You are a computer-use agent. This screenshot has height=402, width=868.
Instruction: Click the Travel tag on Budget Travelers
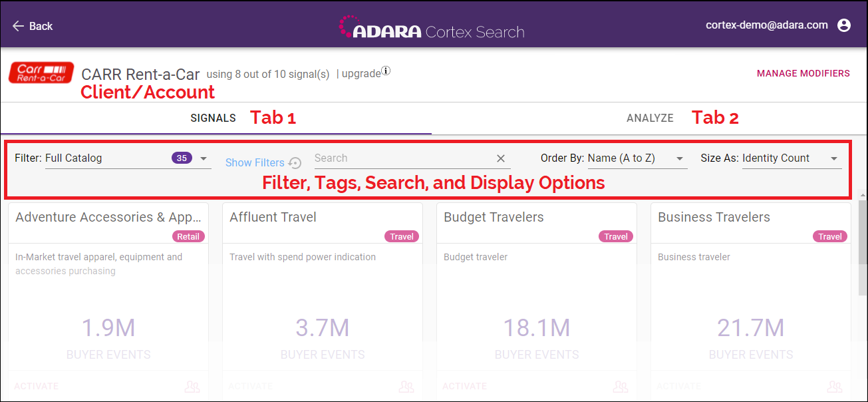pos(616,236)
